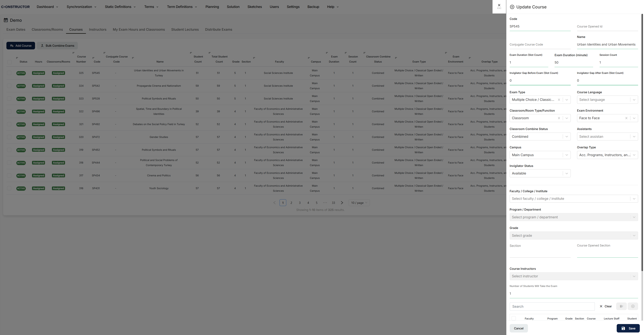Check the row checkbox for SP472

point(9,137)
